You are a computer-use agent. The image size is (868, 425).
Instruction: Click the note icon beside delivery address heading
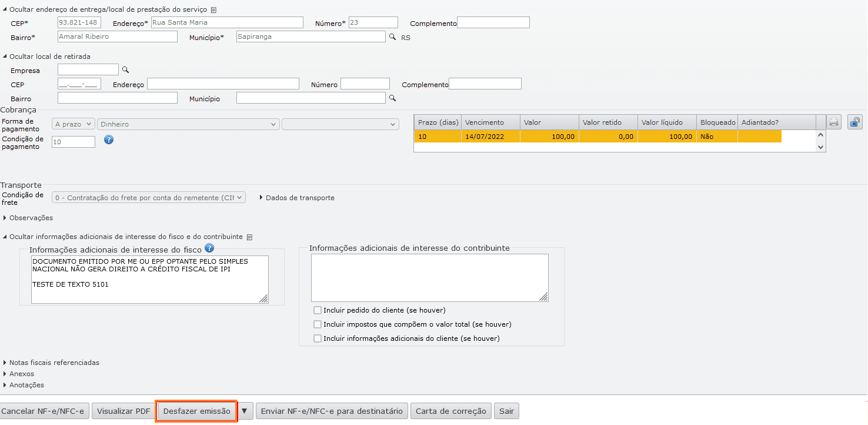click(x=213, y=10)
